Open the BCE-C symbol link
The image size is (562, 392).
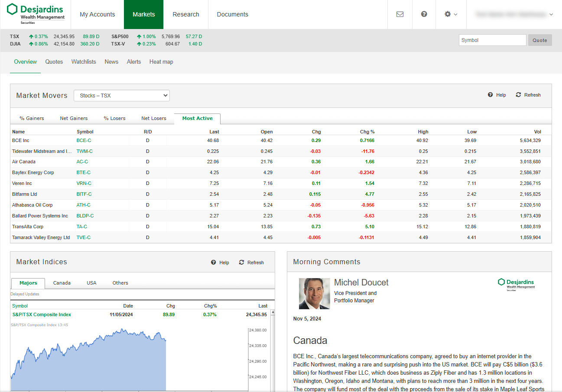pyautogui.click(x=84, y=140)
